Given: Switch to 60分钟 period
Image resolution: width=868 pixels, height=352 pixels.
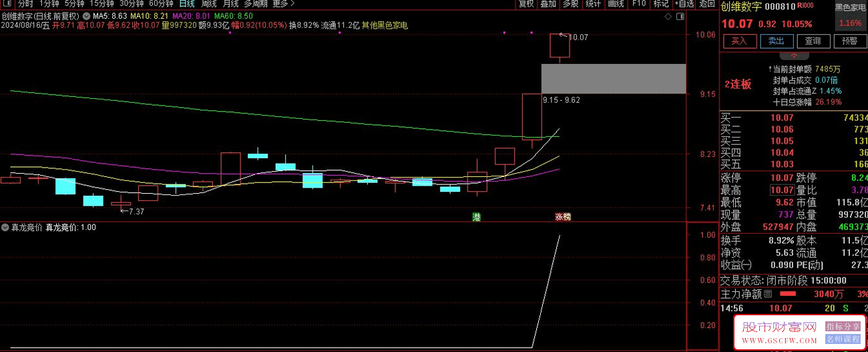Looking at the screenshot, I should pyautogui.click(x=161, y=3).
